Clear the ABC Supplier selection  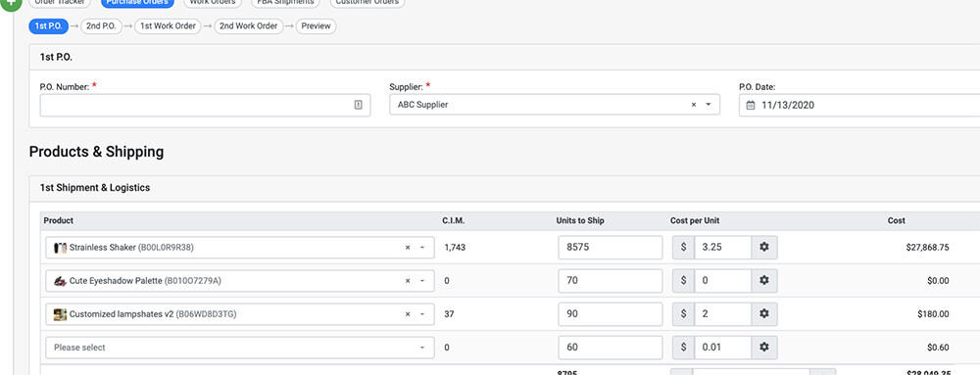693,105
